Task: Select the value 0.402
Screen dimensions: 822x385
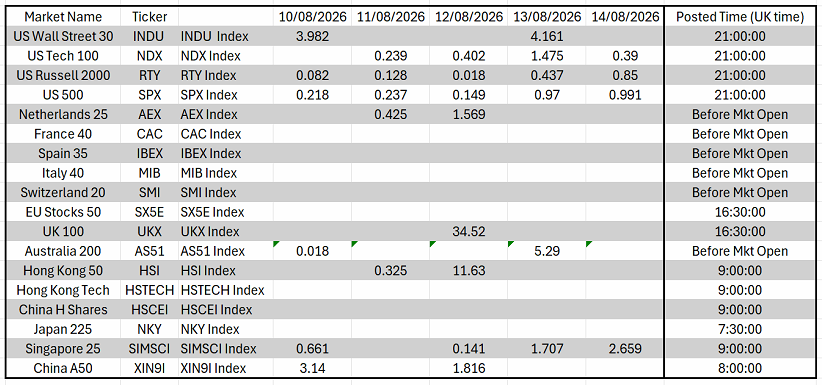Action: (x=469, y=56)
